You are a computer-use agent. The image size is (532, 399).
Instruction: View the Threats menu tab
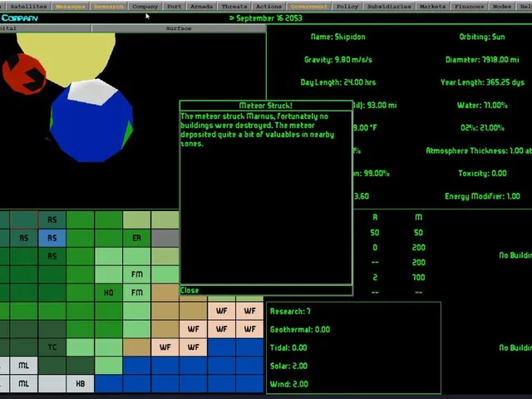(234, 7)
